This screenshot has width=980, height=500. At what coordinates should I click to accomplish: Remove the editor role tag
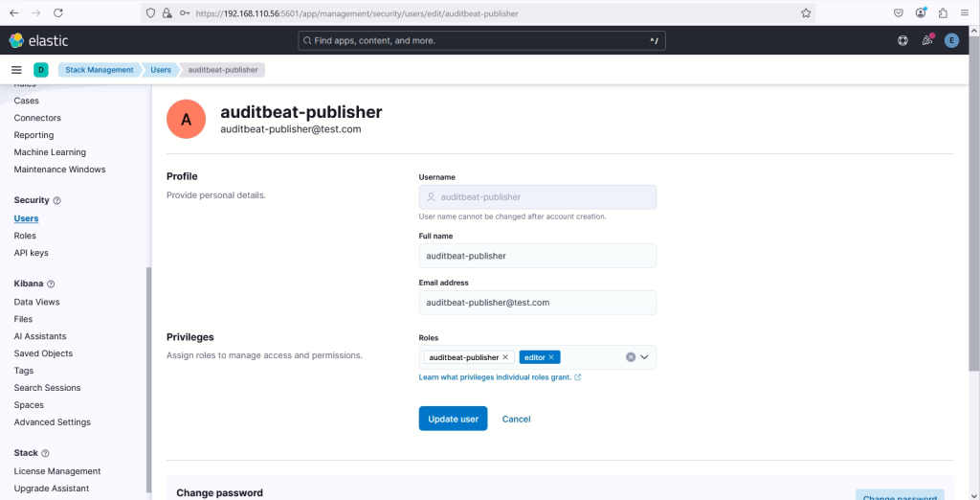(x=551, y=357)
